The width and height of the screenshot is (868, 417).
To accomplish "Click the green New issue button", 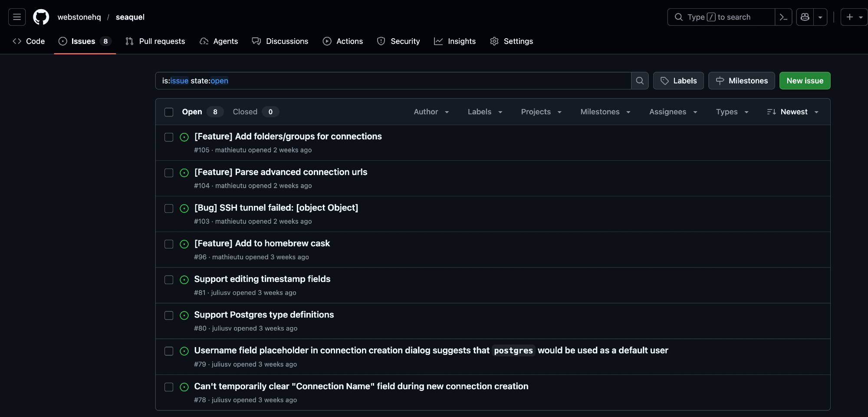I will [x=805, y=81].
